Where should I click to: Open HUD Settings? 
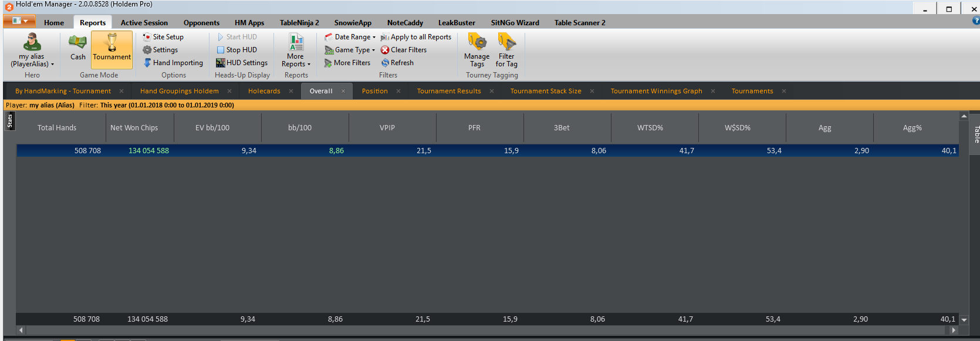coord(242,63)
